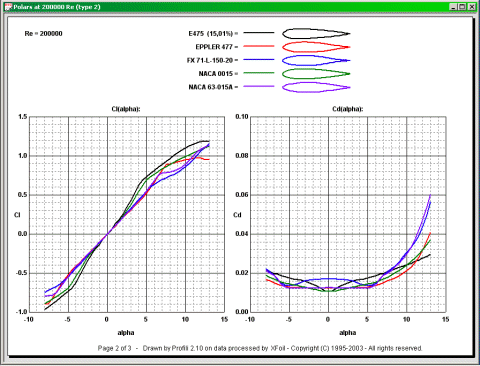Click the 0.10 tick on the Cd axis
Screen dimensions: 480x366
(x=242, y=117)
